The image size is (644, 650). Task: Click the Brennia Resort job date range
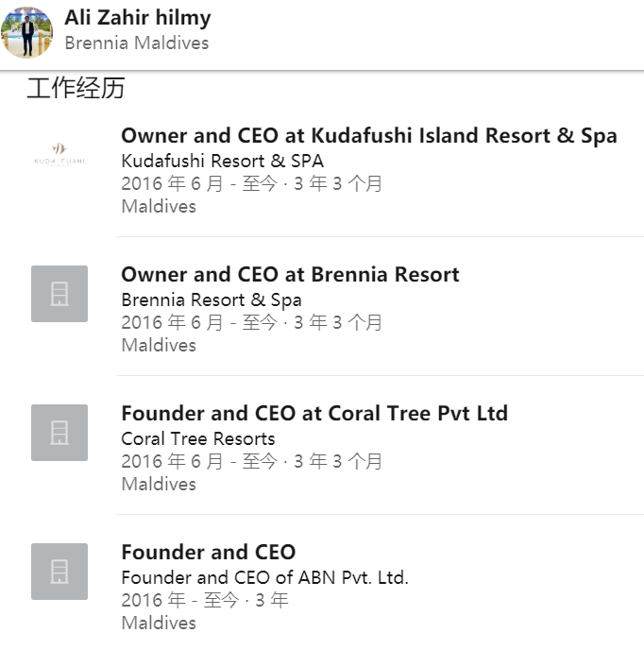pos(251,323)
